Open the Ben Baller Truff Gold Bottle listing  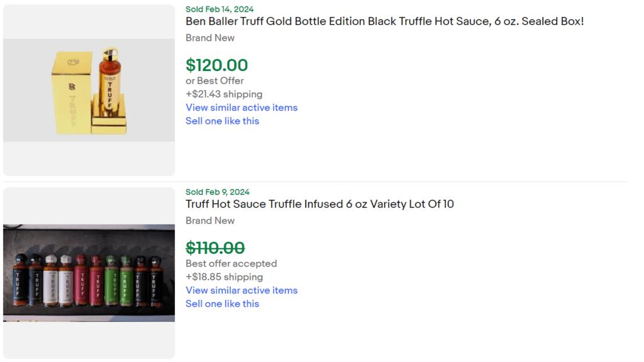point(384,21)
